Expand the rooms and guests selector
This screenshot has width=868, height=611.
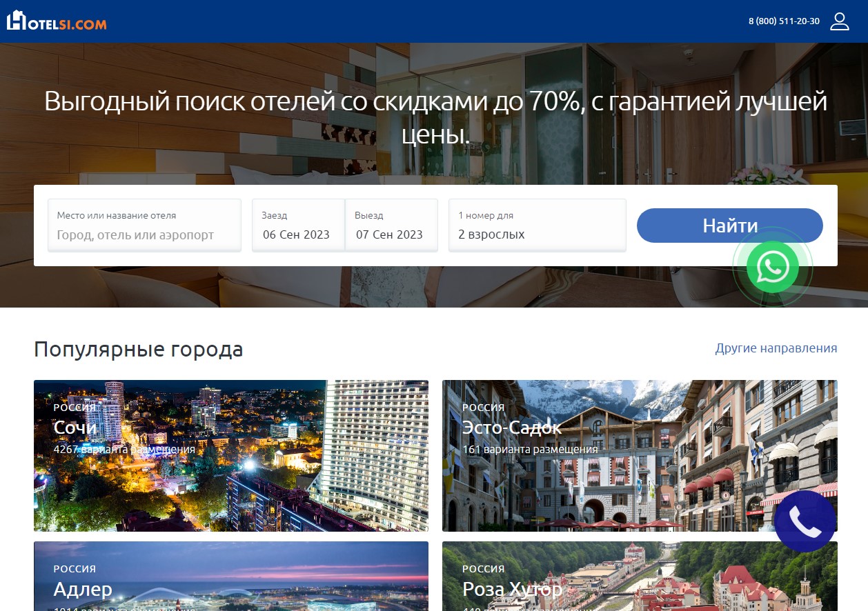537,226
